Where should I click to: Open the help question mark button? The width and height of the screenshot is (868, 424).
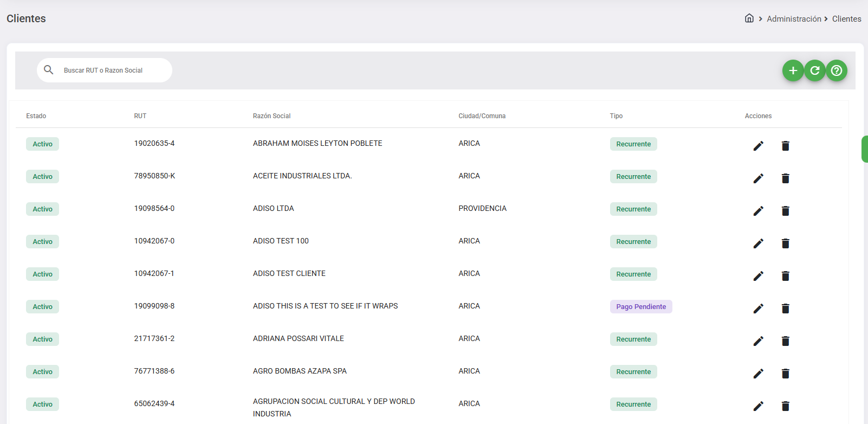836,70
